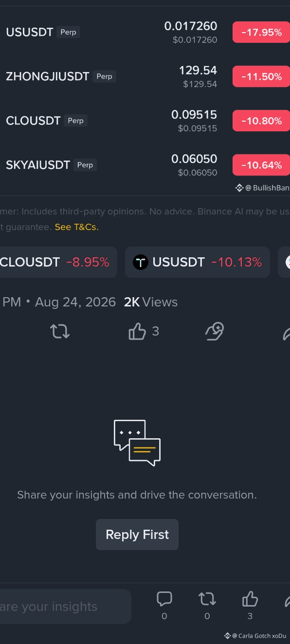290x644 pixels.
Task: Open the comment bubble icon in bottom bar
Action: 164,599
